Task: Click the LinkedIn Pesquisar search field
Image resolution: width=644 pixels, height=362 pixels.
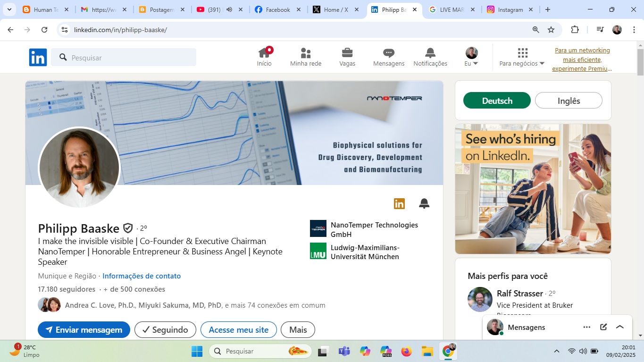Action: tap(124, 57)
